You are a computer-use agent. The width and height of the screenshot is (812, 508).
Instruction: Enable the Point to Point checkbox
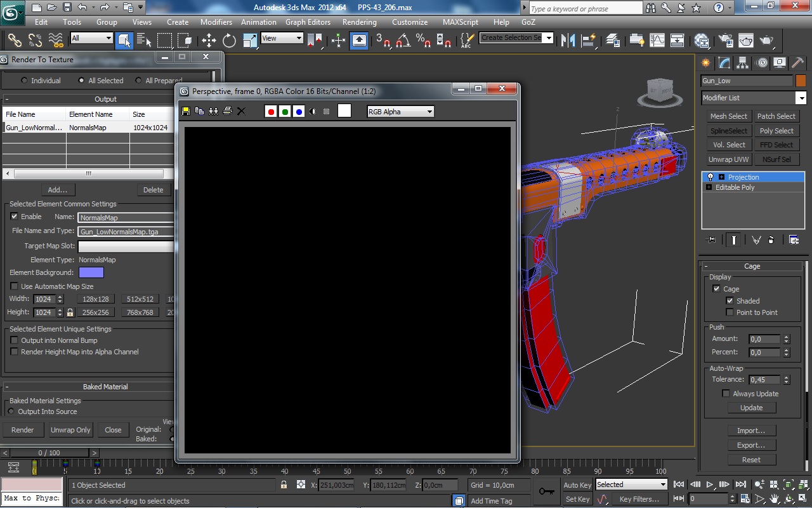pyautogui.click(x=730, y=312)
